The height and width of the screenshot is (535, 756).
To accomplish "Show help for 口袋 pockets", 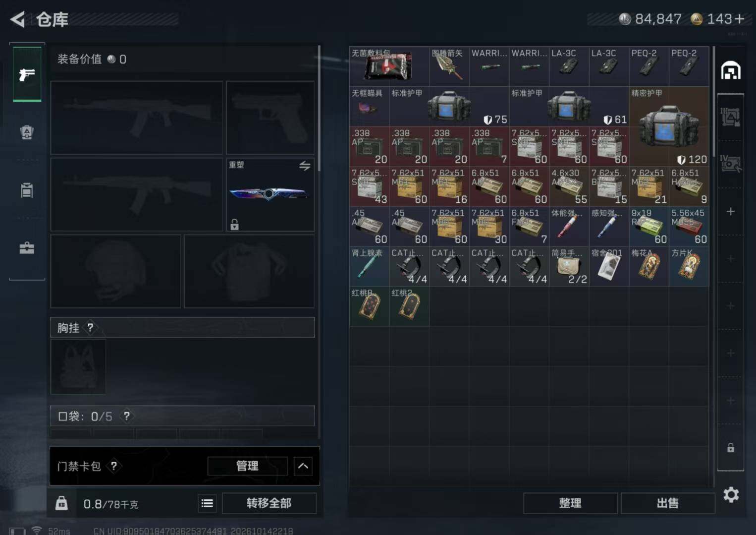I will point(127,416).
